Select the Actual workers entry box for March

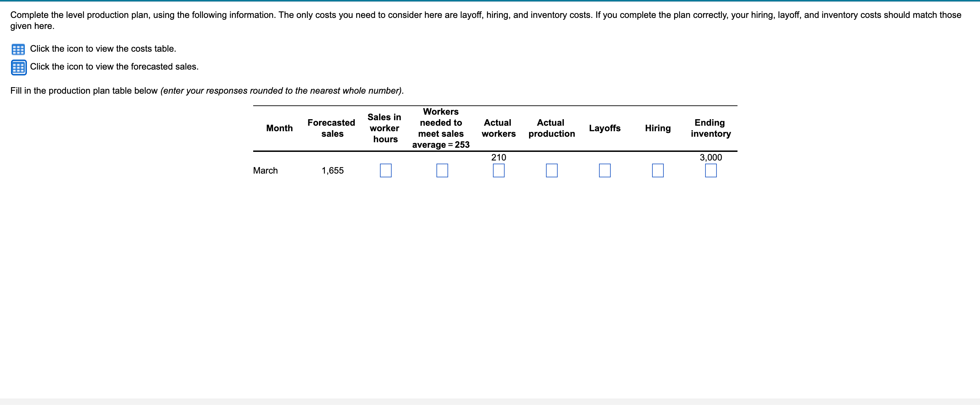coord(498,171)
